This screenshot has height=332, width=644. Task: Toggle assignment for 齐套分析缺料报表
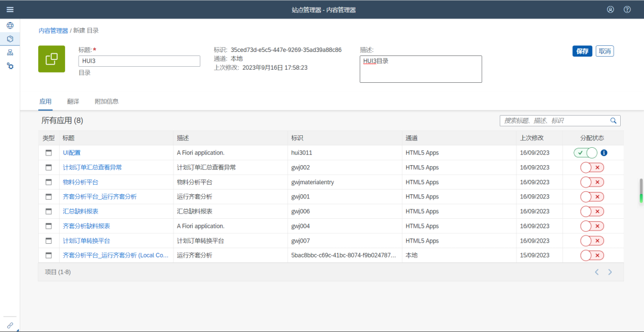tap(592, 226)
